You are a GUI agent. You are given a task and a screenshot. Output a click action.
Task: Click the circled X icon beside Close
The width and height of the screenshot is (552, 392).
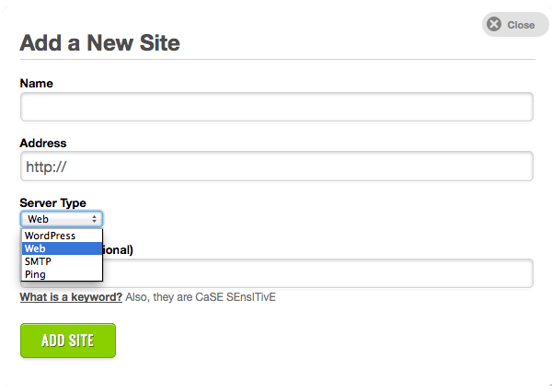[x=494, y=24]
